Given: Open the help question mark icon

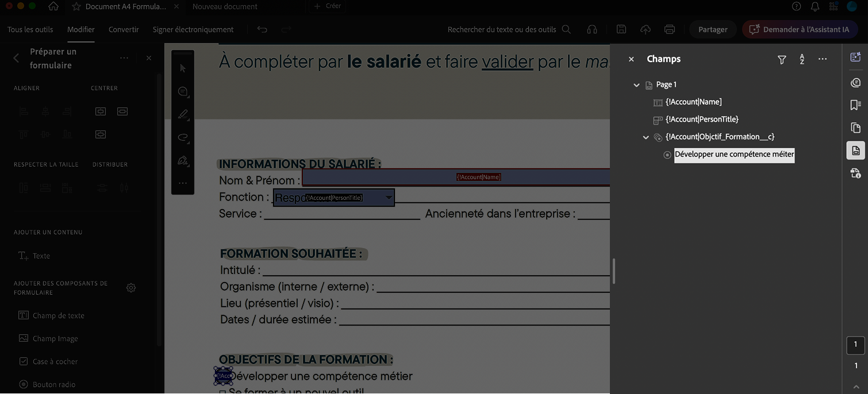Looking at the screenshot, I should tap(796, 6).
